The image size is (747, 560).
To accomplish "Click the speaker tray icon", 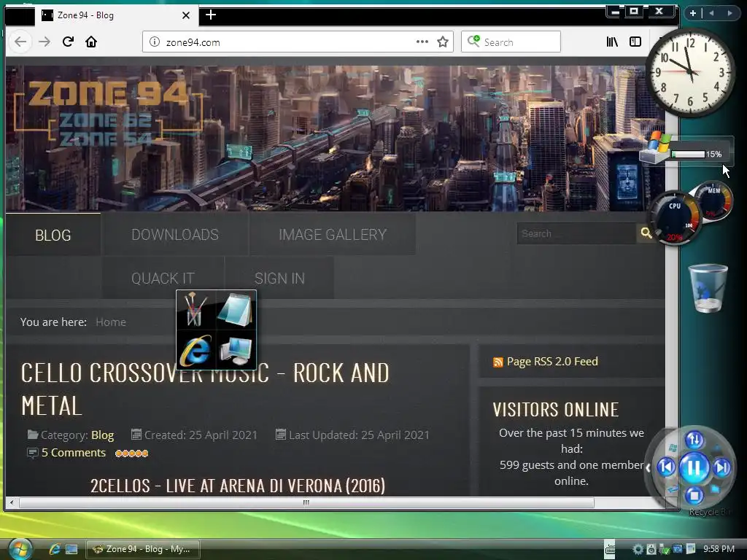I will pyautogui.click(x=651, y=549).
